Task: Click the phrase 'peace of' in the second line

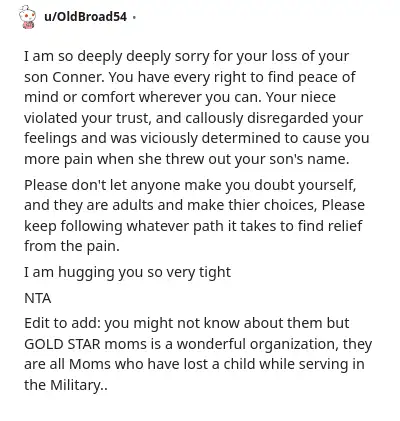Action: [327, 77]
